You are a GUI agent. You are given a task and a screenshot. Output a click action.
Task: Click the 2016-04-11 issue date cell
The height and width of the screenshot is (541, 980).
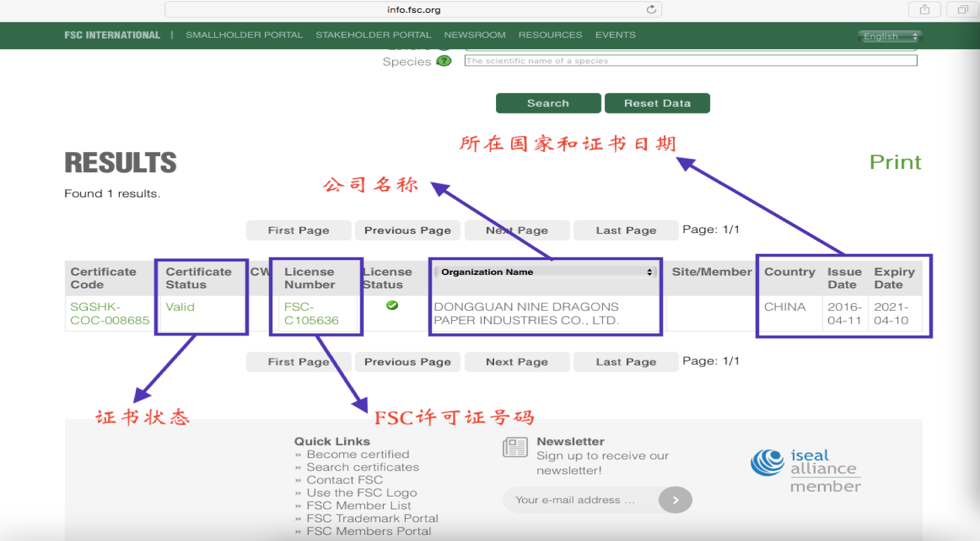tap(845, 313)
